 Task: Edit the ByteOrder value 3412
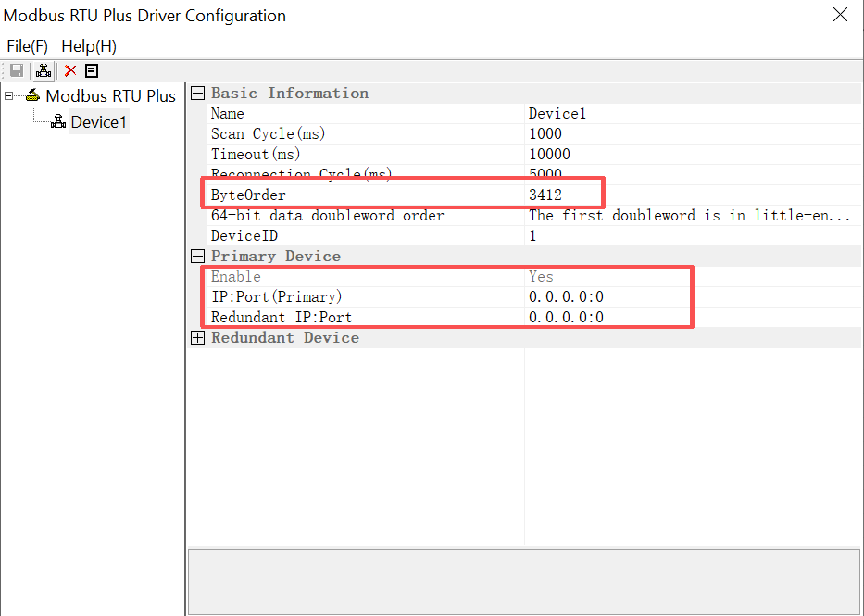pyautogui.click(x=545, y=195)
